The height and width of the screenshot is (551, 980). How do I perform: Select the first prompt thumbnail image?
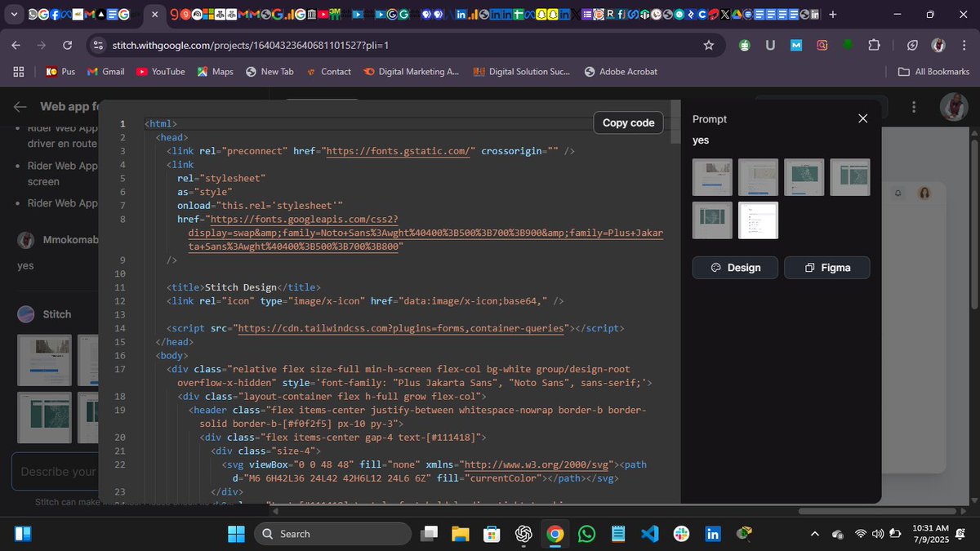712,177
